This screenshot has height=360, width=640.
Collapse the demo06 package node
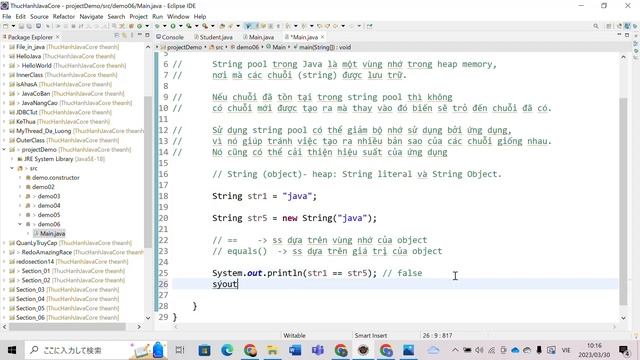tap(20, 224)
